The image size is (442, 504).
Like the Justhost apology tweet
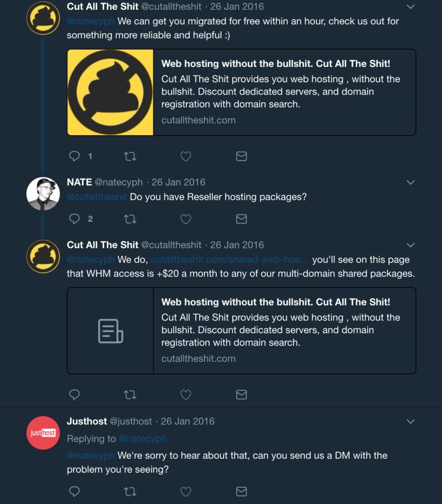pyautogui.click(x=185, y=492)
